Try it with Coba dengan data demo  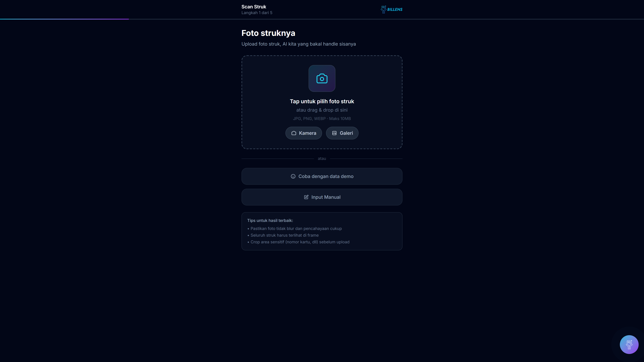(322, 176)
